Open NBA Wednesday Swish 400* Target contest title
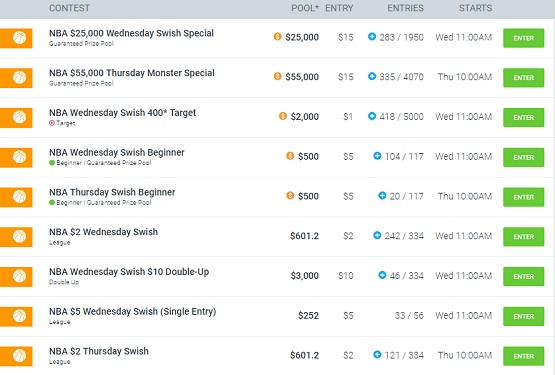555x375 pixels. click(x=122, y=113)
